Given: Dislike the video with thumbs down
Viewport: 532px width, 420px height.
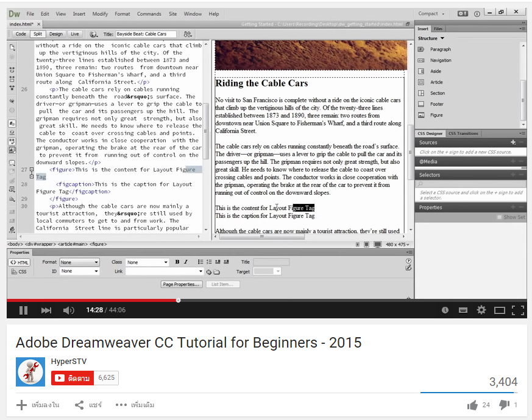Looking at the screenshot, I should point(504,405).
